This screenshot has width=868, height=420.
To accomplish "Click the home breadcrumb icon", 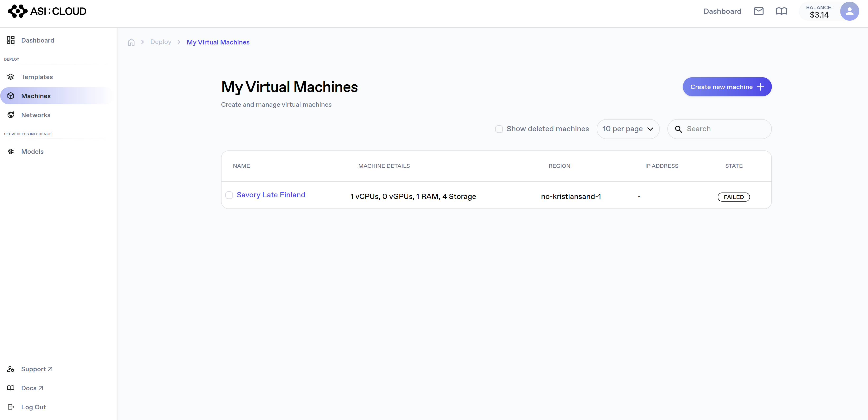I will tap(131, 42).
